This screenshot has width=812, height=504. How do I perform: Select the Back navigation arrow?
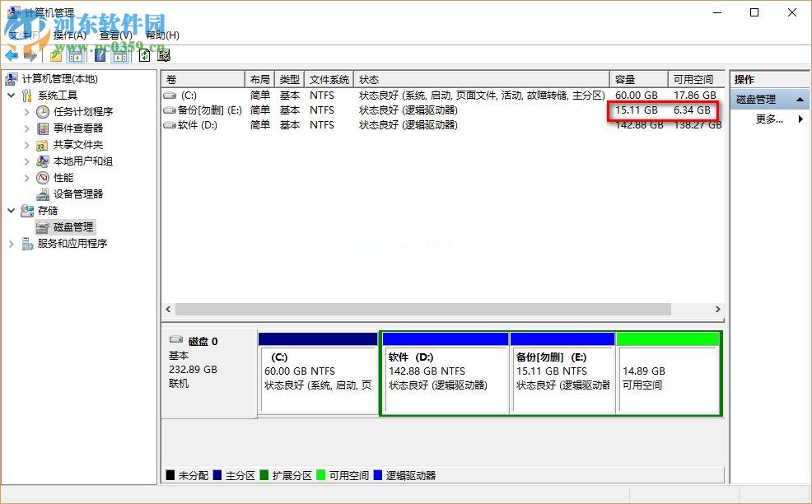pyautogui.click(x=12, y=55)
